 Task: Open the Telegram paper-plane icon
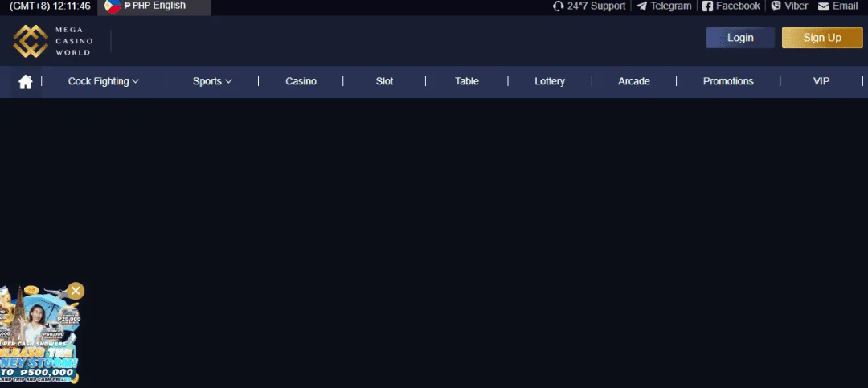point(641,6)
